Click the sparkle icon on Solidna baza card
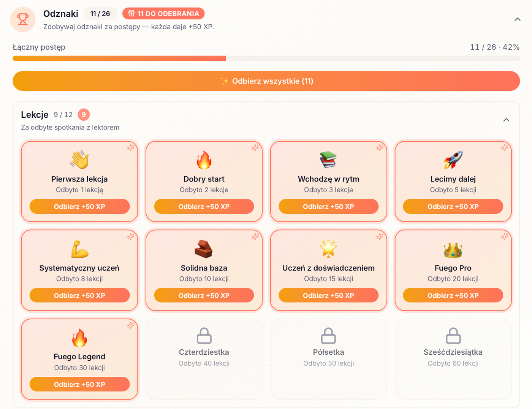The height and width of the screenshot is (409, 532). tap(255, 237)
